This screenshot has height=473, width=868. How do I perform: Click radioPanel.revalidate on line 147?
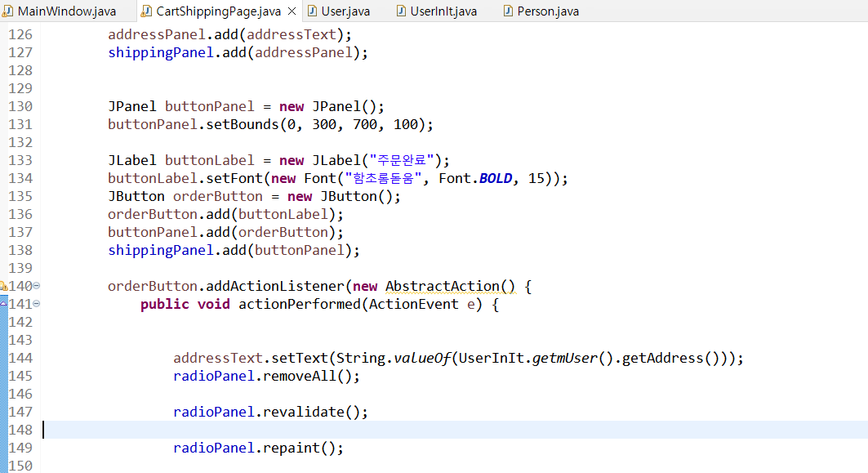tap(270, 412)
